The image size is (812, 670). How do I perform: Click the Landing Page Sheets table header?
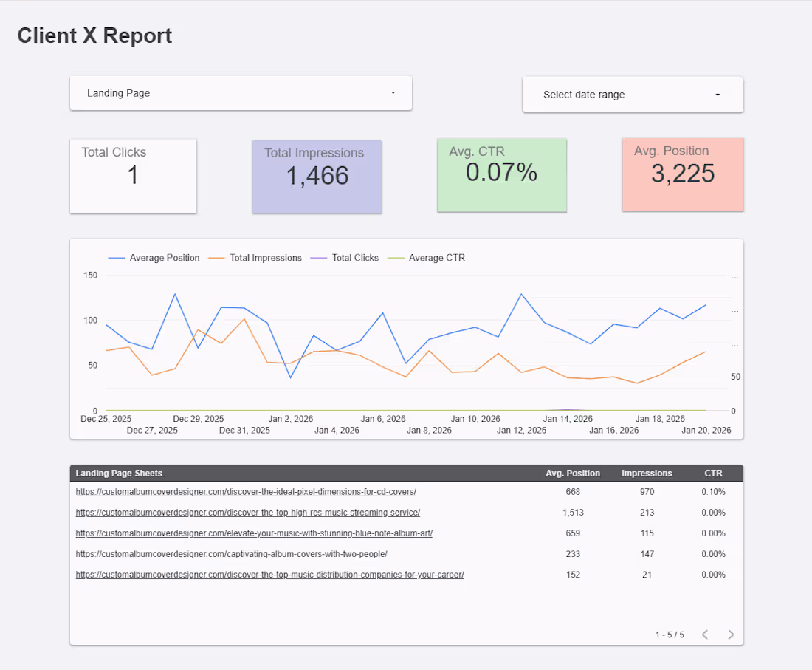118,473
